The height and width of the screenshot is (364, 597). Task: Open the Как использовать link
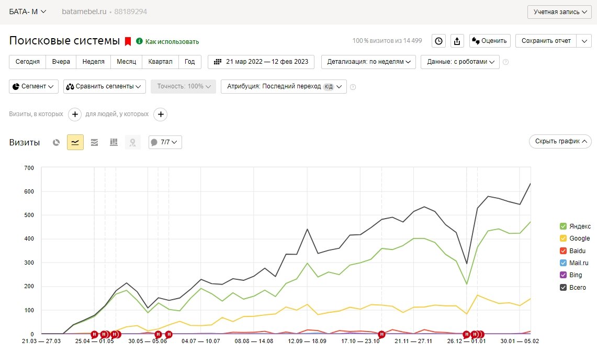tap(172, 41)
